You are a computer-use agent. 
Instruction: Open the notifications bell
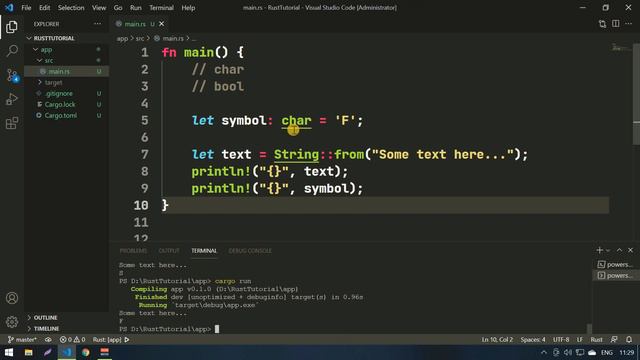[629, 340]
